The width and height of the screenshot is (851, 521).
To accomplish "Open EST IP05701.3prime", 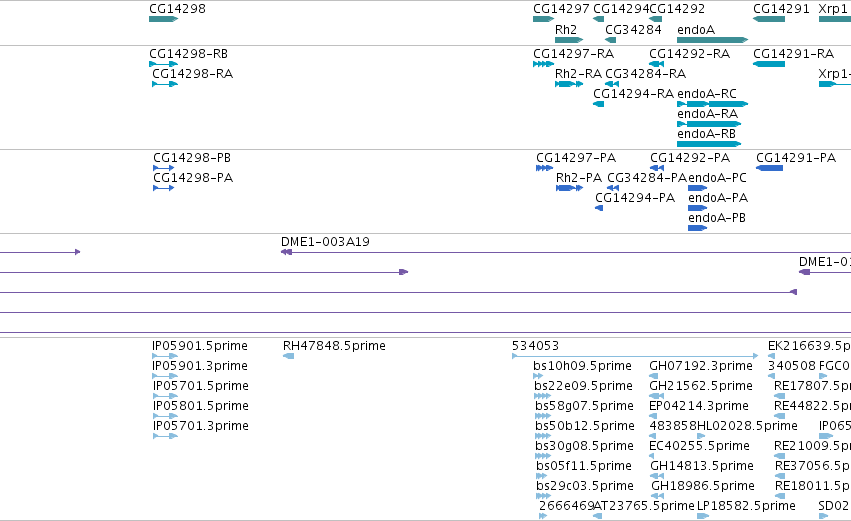I will coord(201,427).
